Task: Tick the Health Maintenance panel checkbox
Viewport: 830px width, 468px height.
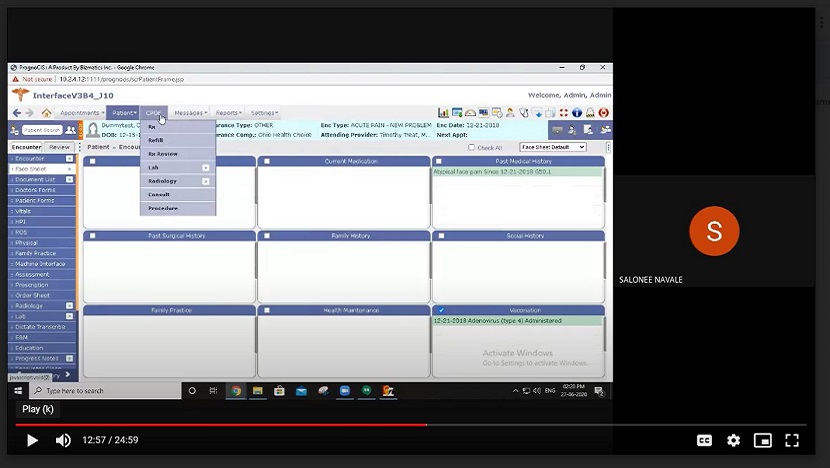Action: (x=267, y=310)
